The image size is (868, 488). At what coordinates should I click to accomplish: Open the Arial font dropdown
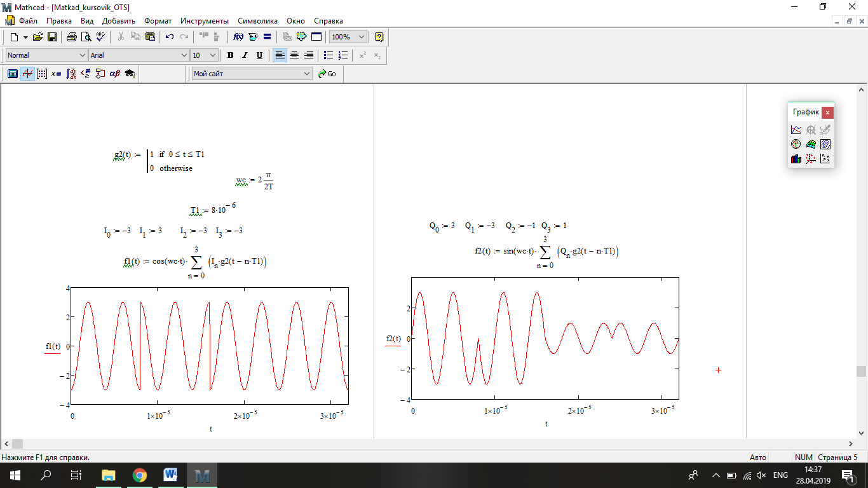click(x=184, y=55)
